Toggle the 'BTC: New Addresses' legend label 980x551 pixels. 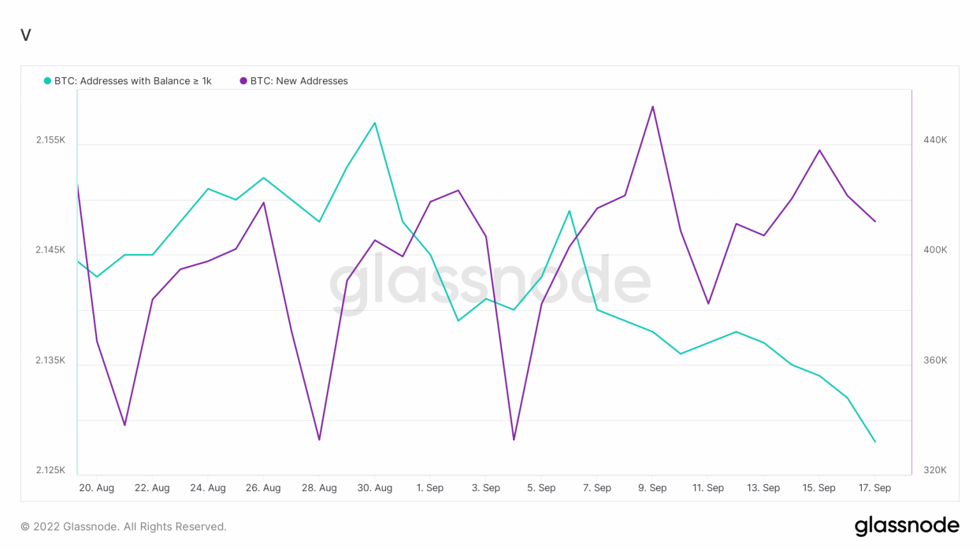click(x=299, y=81)
